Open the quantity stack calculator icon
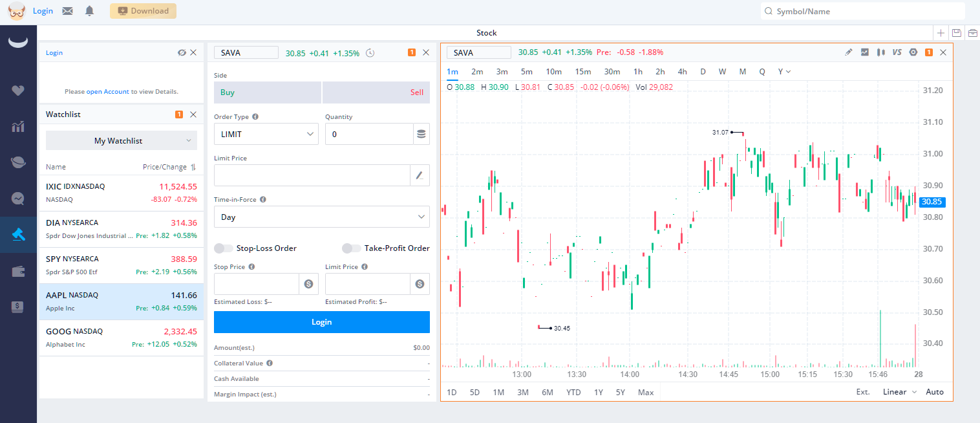980x423 pixels. tap(421, 135)
